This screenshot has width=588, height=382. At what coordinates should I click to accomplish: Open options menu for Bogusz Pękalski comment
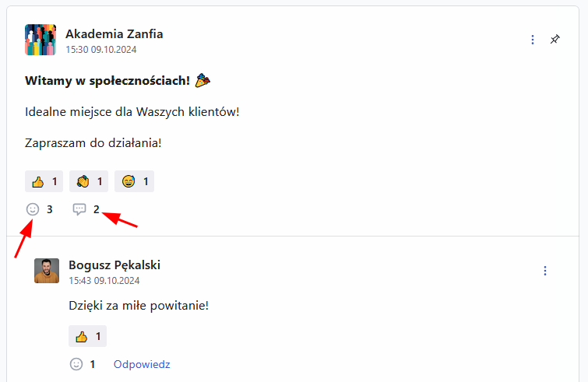545,271
